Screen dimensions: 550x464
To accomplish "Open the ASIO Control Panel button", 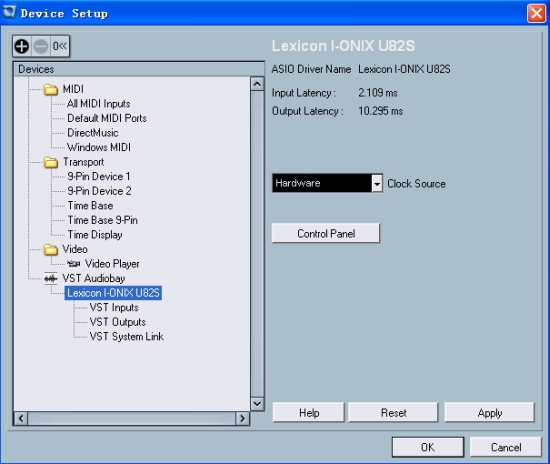I will click(x=326, y=233).
